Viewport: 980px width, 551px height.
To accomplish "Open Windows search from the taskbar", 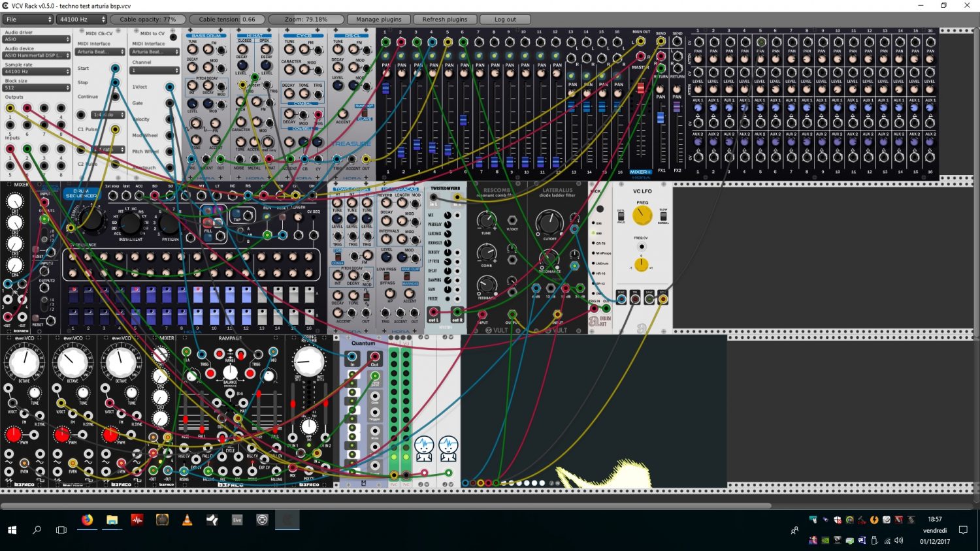I will pyautogui.click(x=37, y=529).
